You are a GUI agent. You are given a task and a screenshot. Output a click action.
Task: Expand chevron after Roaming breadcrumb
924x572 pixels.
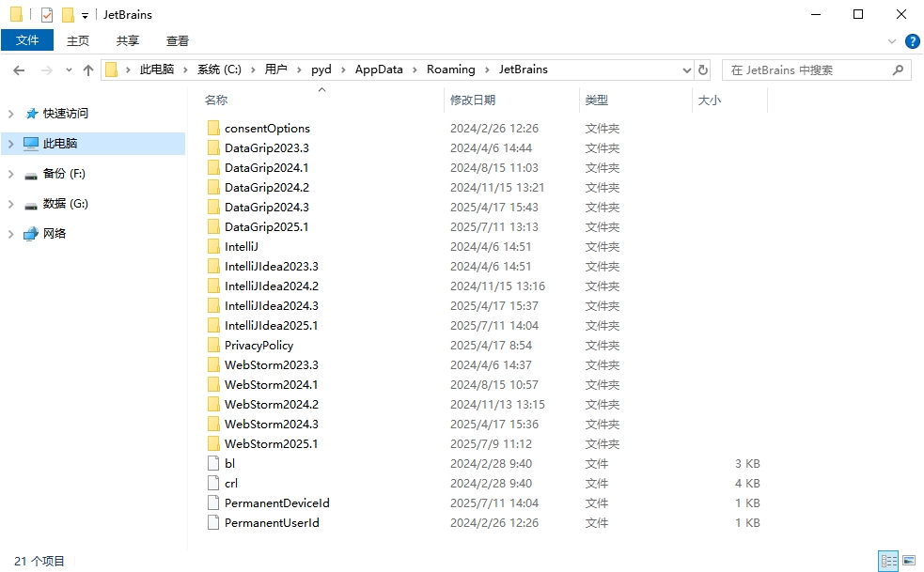pos(487,70)
